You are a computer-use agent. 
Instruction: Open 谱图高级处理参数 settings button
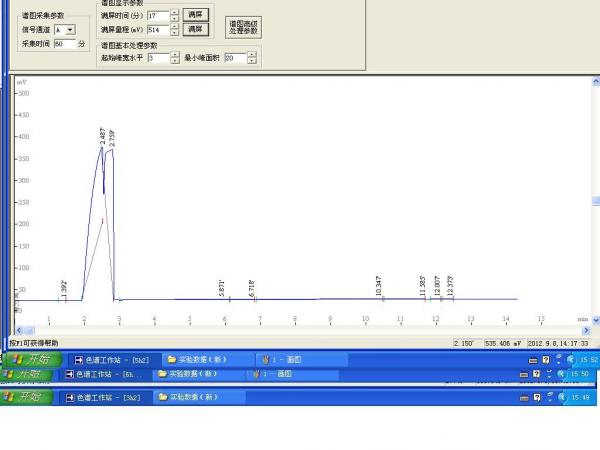point(243,27)
